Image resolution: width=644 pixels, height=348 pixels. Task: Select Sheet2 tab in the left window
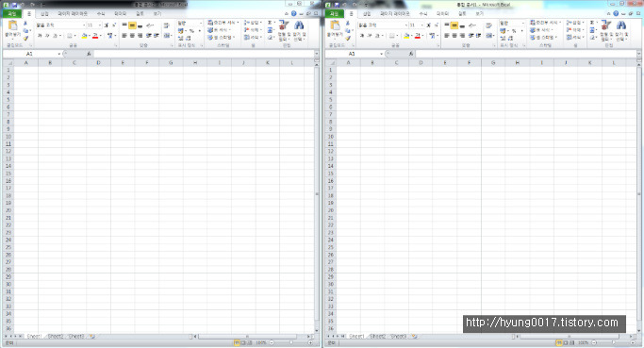tap(56, 337)
